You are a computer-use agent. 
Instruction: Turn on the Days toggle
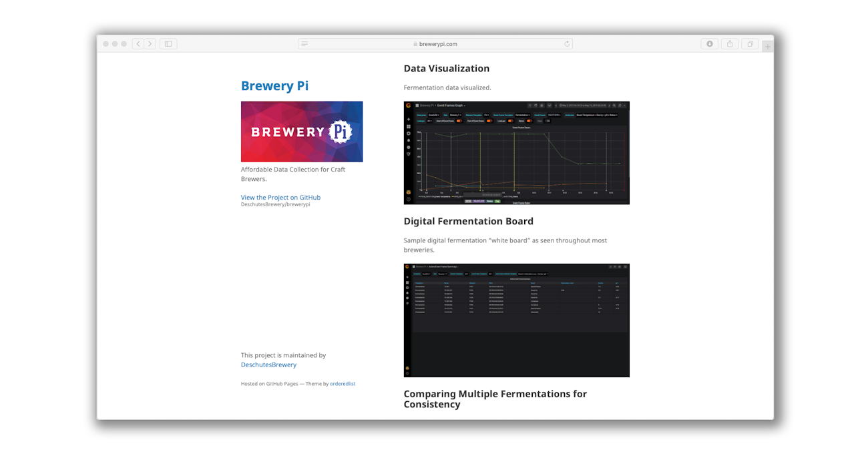coord(547,121)
